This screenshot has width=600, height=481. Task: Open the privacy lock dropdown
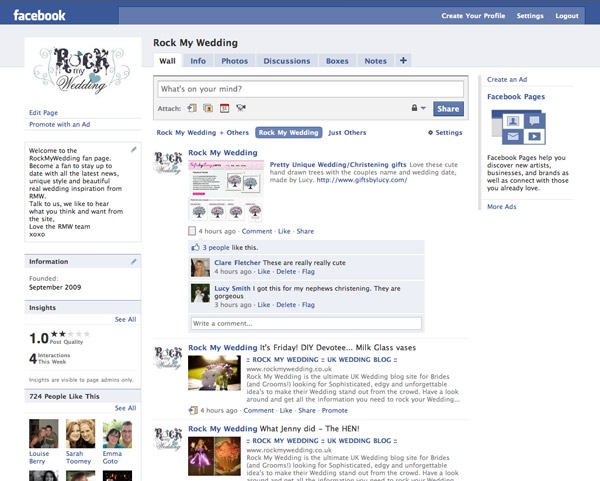pyautogui.click(x=418, y=108)
